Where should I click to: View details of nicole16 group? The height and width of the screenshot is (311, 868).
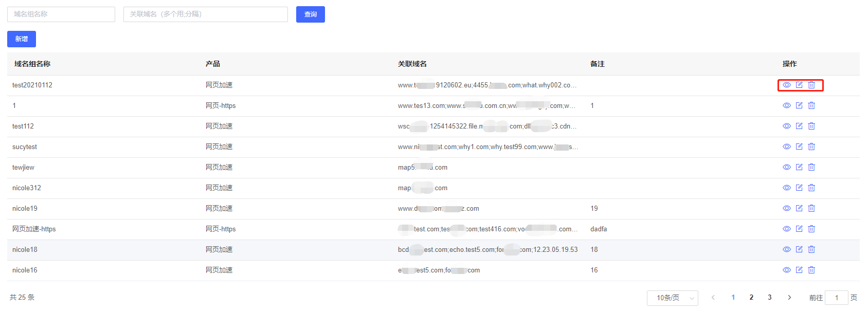pos(787,270)
